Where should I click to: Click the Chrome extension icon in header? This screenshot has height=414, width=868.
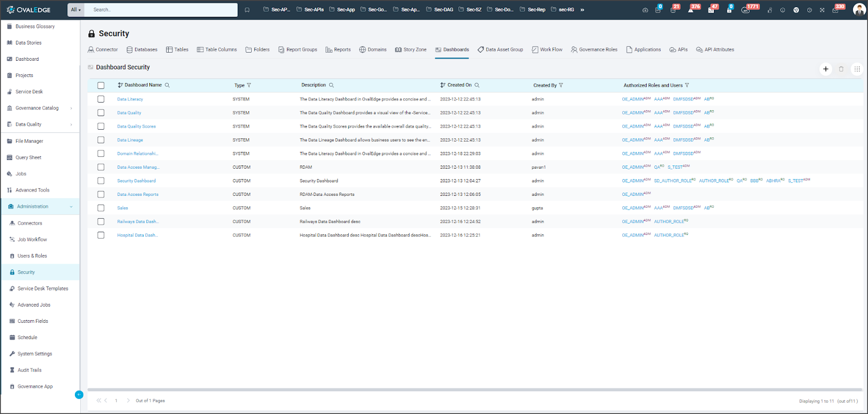(x=796, y=10)
